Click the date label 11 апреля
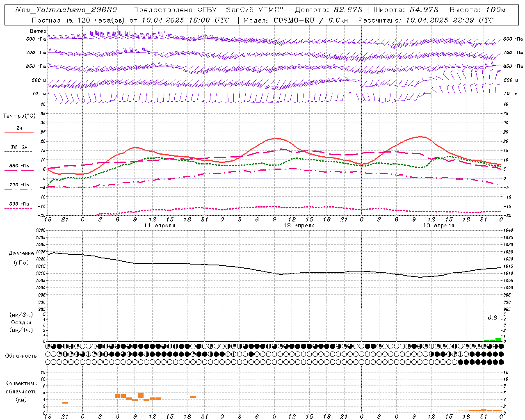 pyautogui.click(x=160, y=226)
